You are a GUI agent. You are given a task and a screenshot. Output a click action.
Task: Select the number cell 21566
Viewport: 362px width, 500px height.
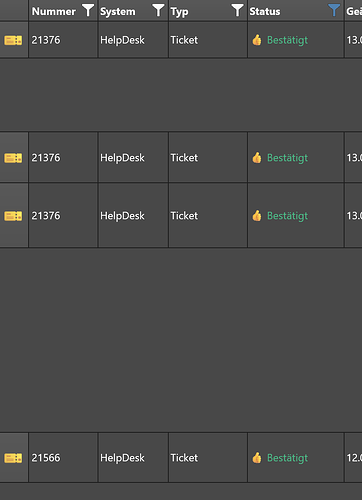coord(46,458)
